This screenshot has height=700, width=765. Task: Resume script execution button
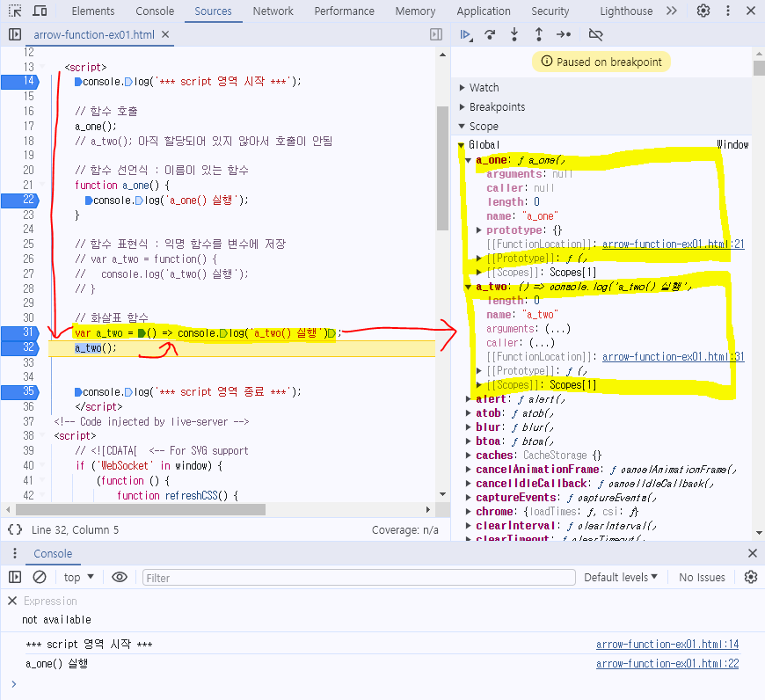click(x=466, y=34)
